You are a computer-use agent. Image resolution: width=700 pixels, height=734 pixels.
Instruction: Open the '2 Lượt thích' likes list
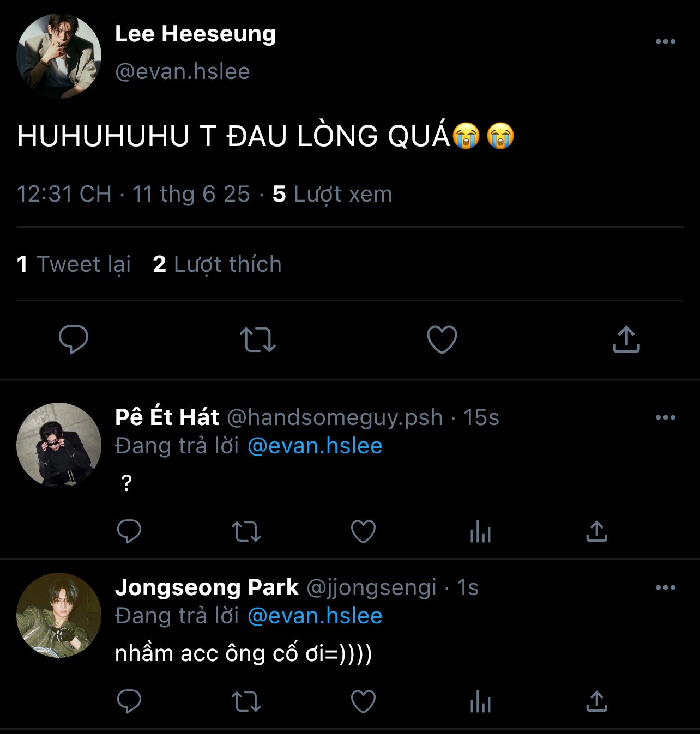[217, 264]
